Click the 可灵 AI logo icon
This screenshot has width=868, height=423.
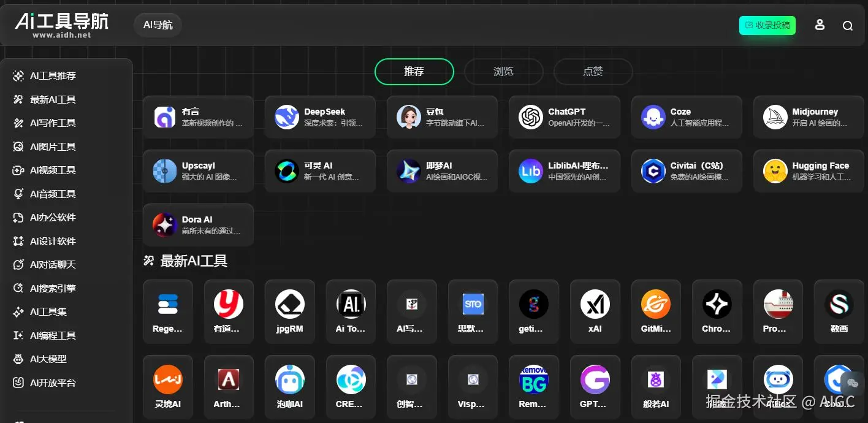tap(287, 171)
